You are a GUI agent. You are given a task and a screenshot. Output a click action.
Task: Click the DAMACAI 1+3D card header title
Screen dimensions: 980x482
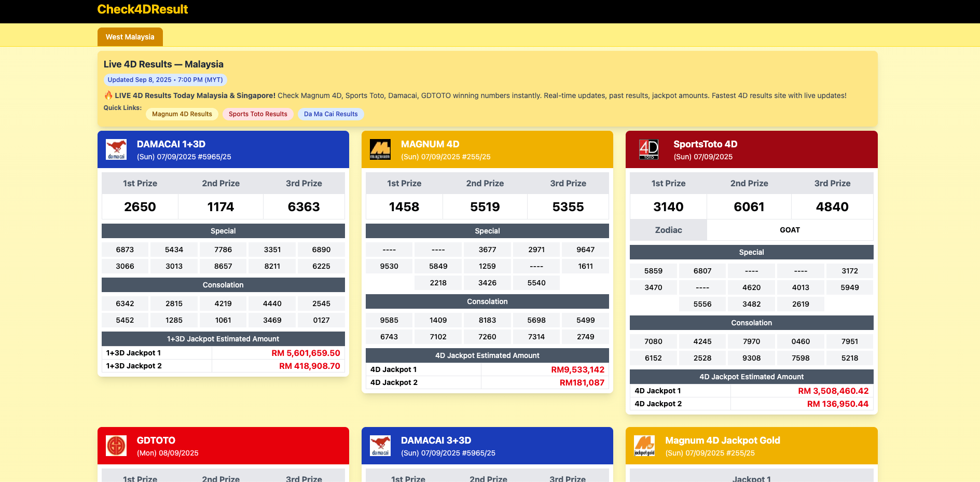(171, 144)
